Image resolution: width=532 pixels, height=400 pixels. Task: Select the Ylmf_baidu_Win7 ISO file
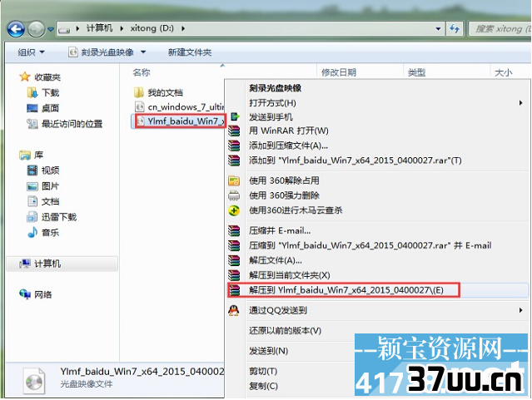pyautogui.click(x=186, y=121)
